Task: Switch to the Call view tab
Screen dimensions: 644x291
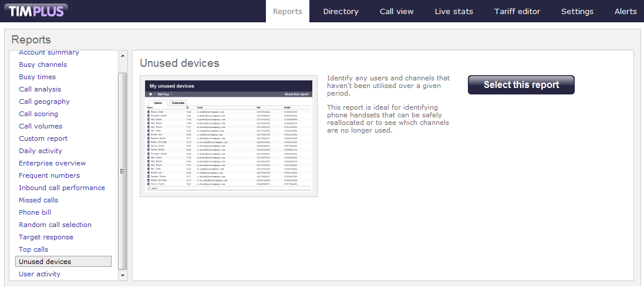Action: pos(396,11)
